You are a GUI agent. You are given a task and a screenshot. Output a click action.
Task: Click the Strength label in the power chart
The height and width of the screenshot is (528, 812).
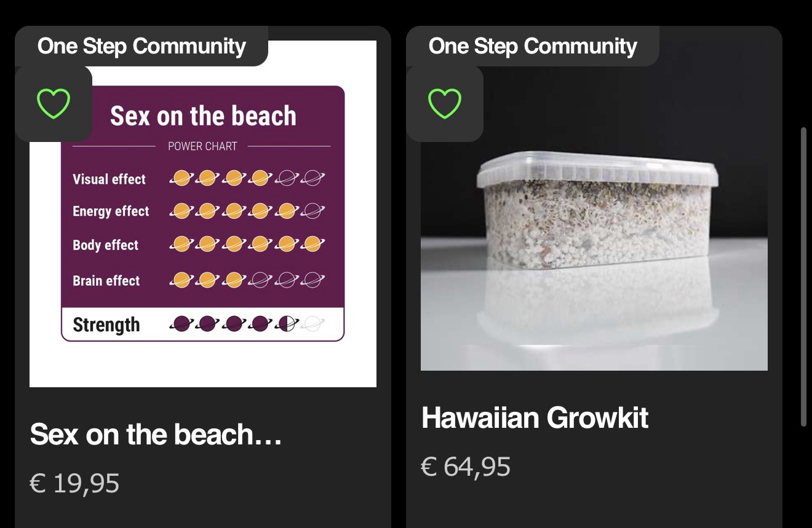pos(106,325)
